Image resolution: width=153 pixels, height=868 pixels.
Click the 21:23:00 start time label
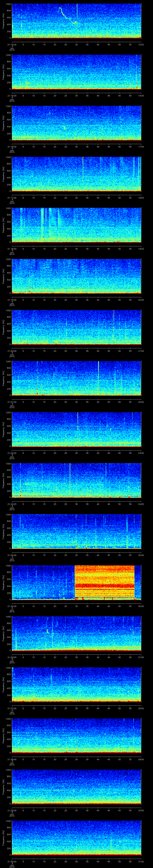pyautogui.click(x=12, y=504)
